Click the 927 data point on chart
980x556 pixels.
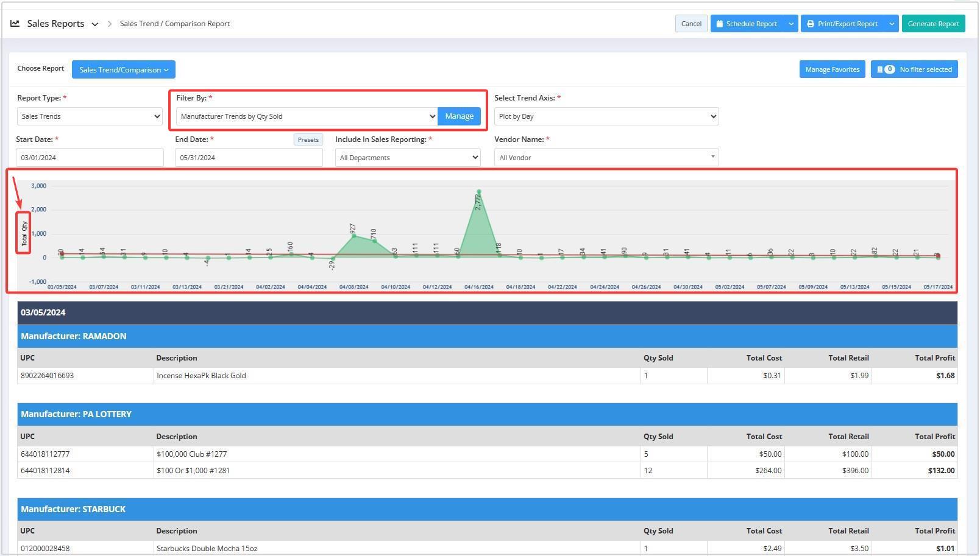coord(353,236)
